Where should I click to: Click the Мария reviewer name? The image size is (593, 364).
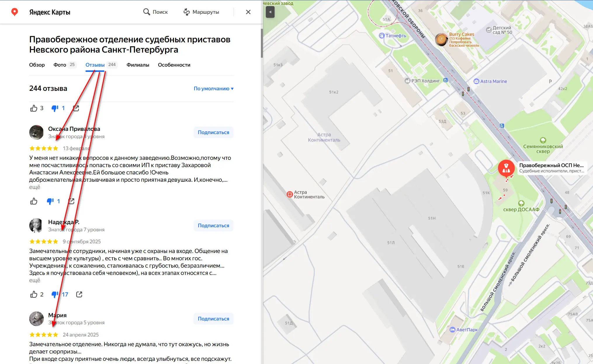[x=57, y=315]
